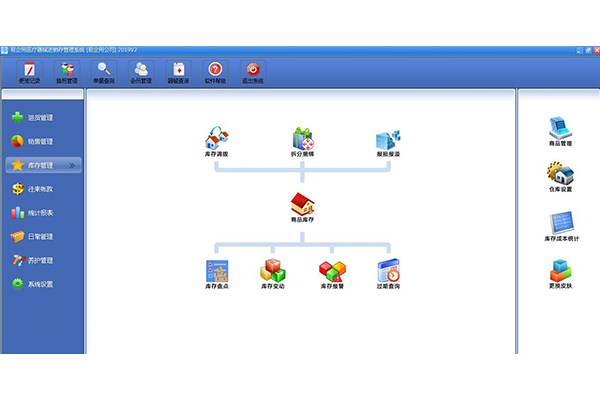Open 报损报溢 loss-overflow blue building icon
The image size is (600, 400).
[388, 143]
